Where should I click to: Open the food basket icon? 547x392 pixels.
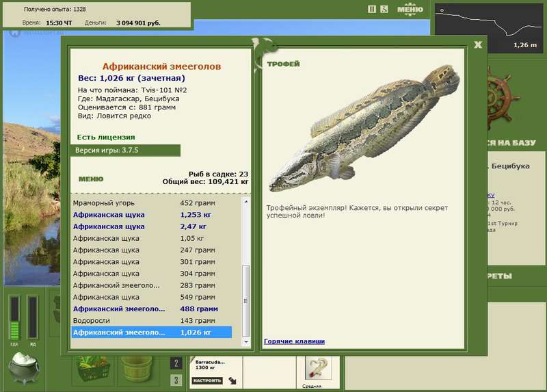[94, 370]
